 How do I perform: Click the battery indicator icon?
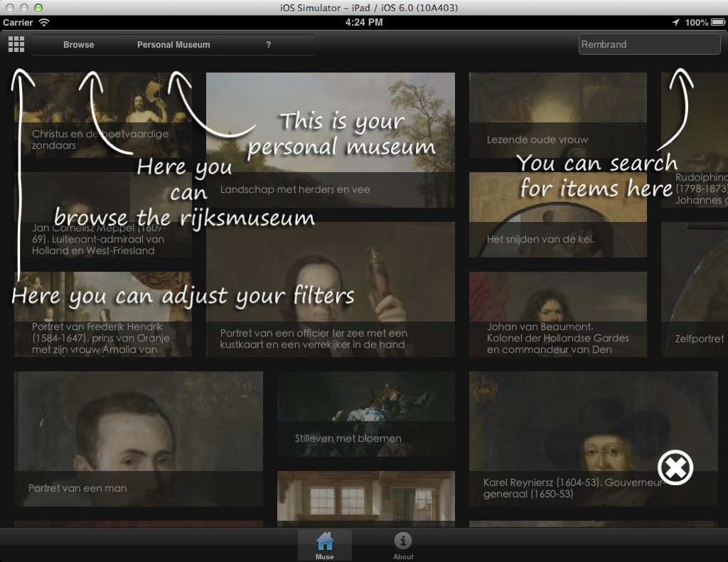click(x=718, y=22)
